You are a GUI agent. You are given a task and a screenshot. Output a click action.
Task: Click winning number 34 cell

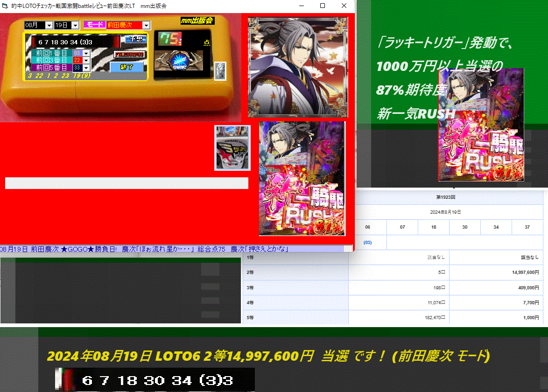496,227
